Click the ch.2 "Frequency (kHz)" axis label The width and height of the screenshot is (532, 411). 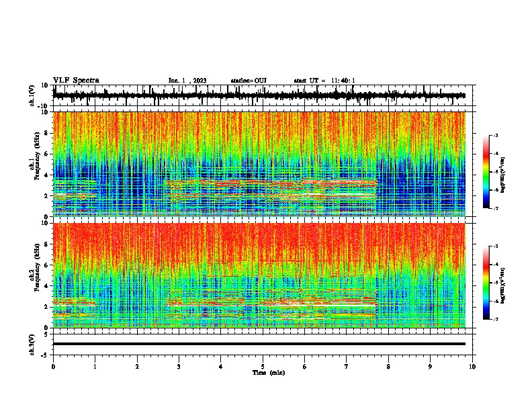tap(38, 267)
